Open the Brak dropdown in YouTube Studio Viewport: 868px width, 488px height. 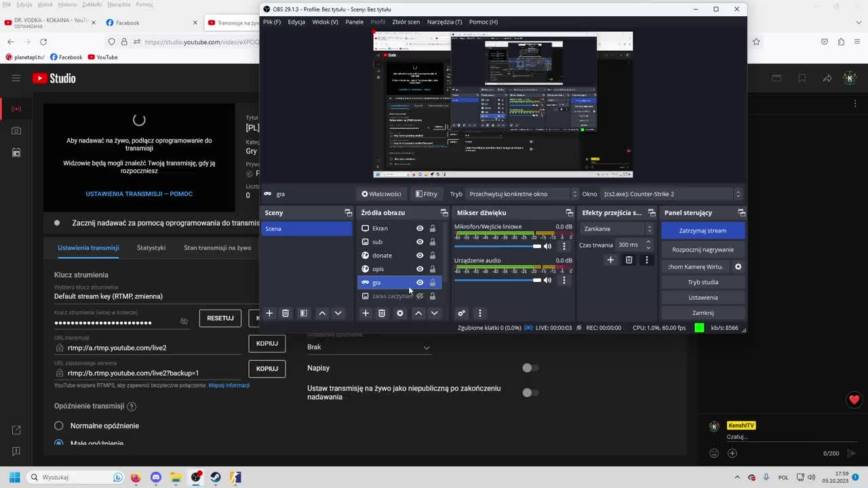point(369,347)
